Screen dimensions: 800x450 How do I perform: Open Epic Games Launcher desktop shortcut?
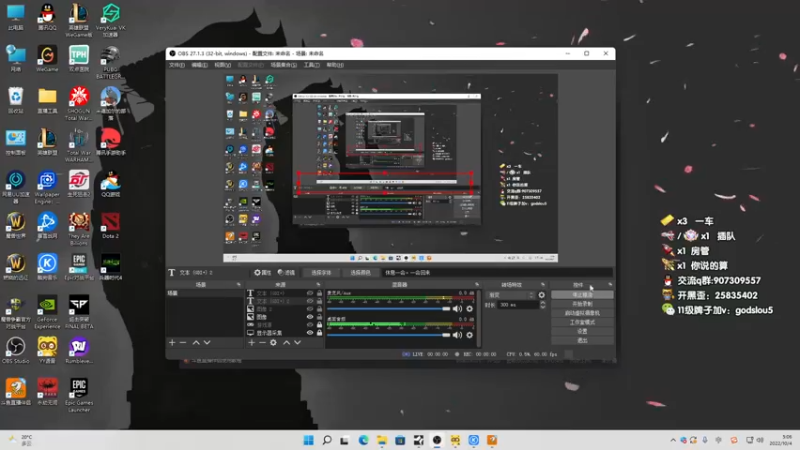79,395
